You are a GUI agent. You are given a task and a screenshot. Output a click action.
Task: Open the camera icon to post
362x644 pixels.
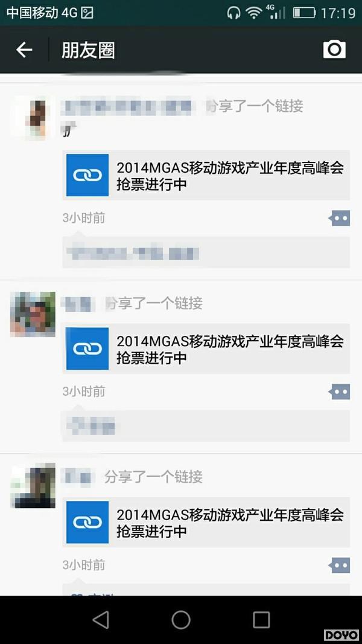334,50
